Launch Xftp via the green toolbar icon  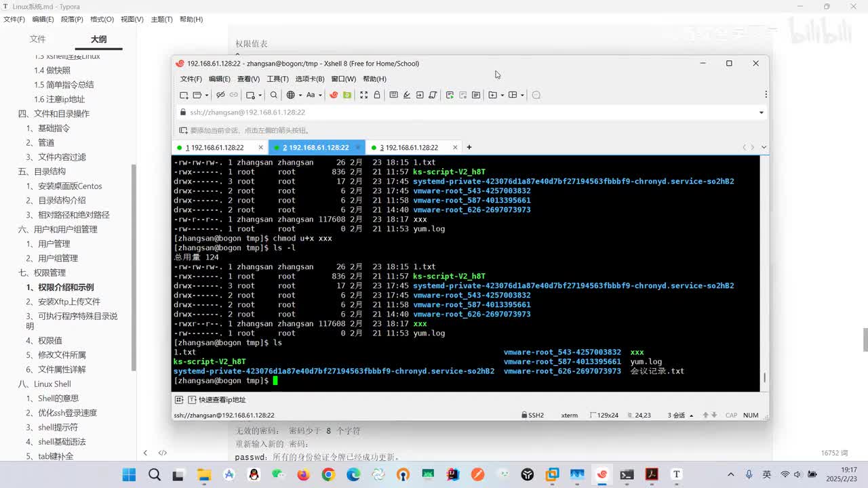click(347, 95)
